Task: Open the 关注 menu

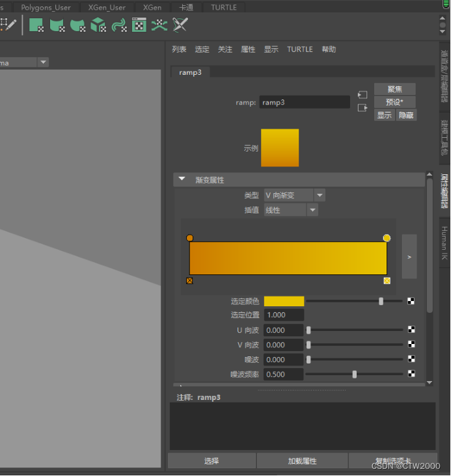Action: click(225, 49)
